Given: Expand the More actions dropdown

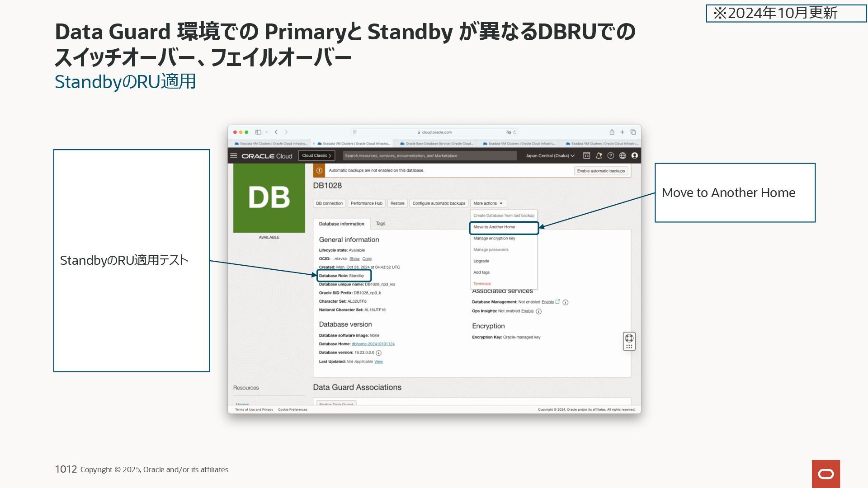Looking at the screenshot, I should 488,203.
